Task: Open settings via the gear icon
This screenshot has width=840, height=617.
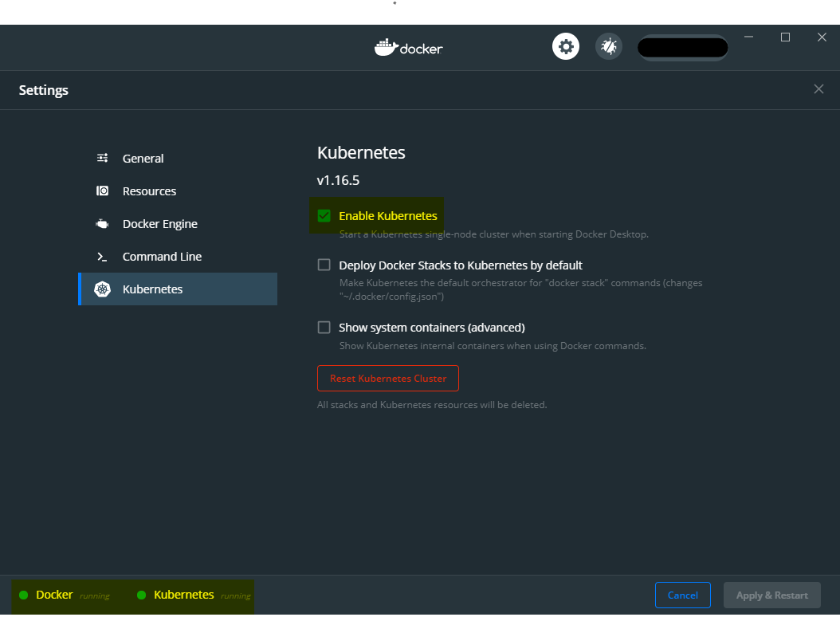Action: click(566, 47)
